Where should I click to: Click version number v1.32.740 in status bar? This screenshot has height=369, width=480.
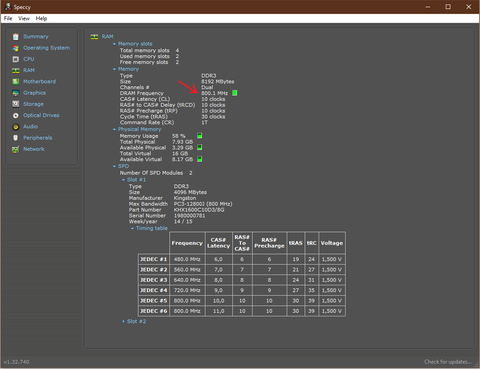coord(17,362)
